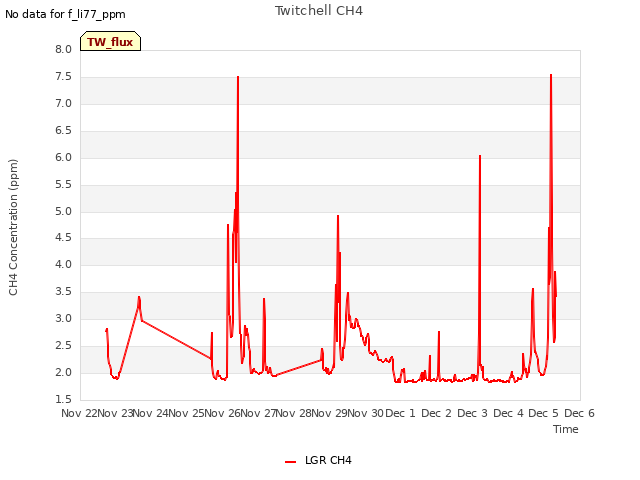Viewport: 640px width, 480px height.
Task: Click the 3.5 y-axis tick label
Action: point(63,291)
